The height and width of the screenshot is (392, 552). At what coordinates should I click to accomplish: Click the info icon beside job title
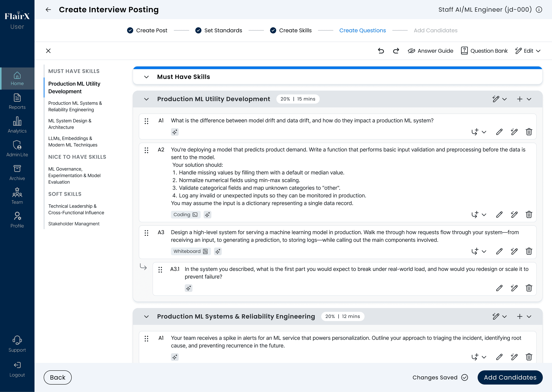[x=539, y=10]
